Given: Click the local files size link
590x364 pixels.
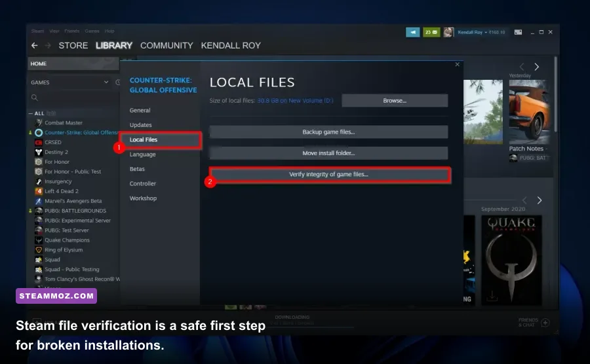Looking at the screenshot, I should (295, 101).
